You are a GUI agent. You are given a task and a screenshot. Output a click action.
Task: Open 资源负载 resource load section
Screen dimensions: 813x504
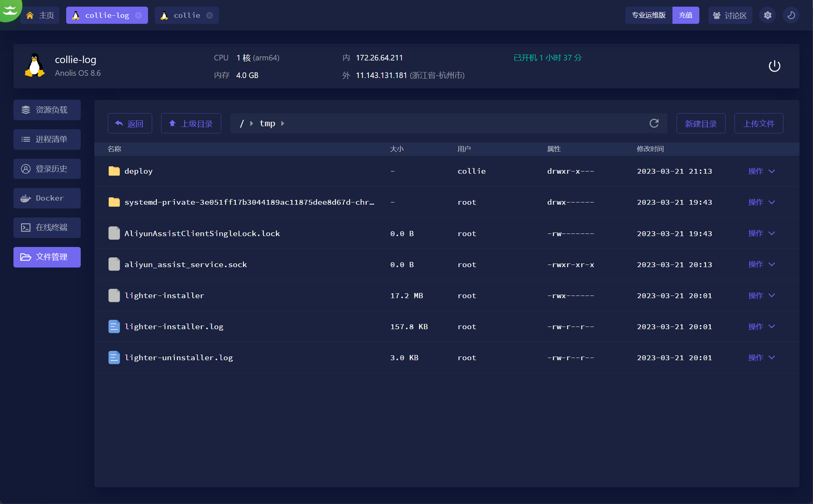tap(47, 110)
